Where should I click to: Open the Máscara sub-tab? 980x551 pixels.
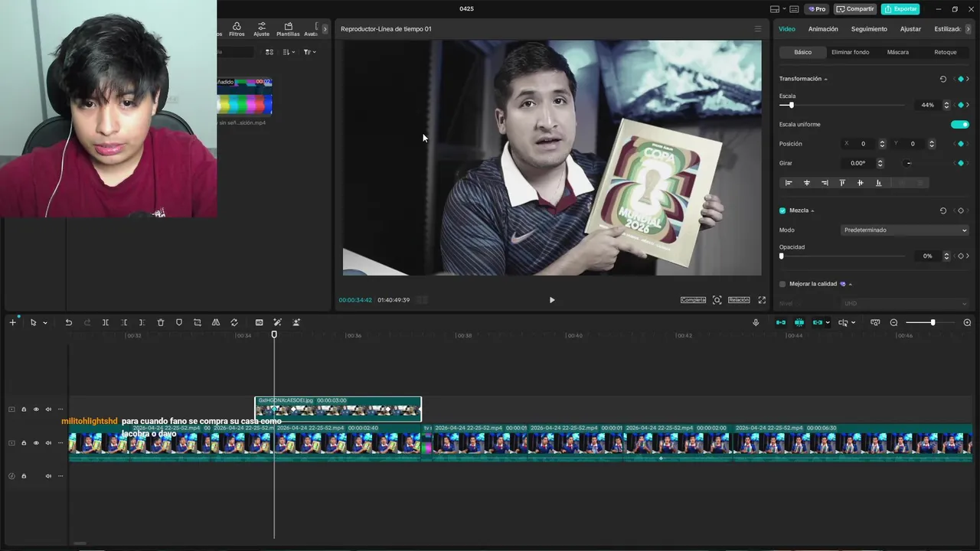898,52
